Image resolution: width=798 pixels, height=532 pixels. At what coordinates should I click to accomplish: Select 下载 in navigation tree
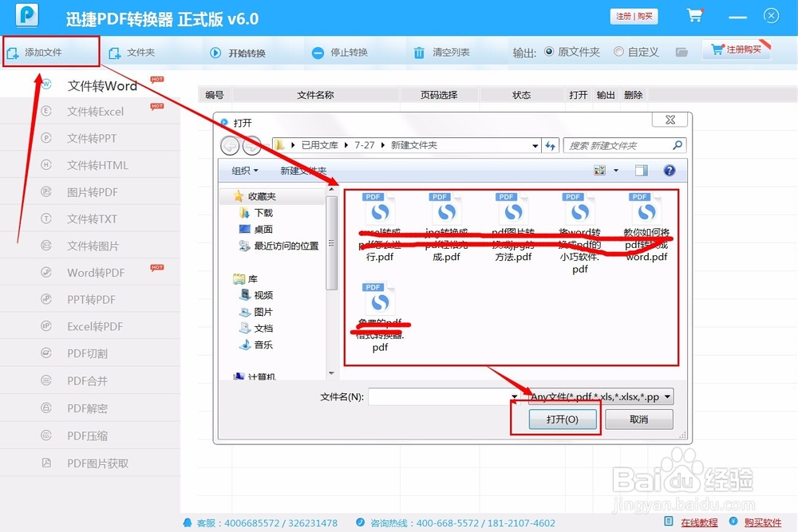click(x=263, y=213)
